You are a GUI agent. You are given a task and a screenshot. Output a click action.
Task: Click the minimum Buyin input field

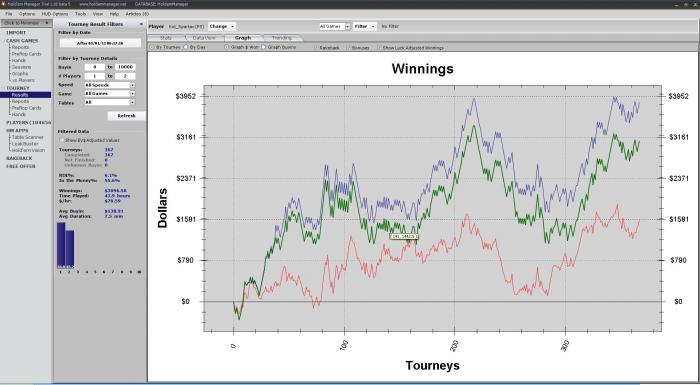pyautogui.click(x=95, y=67)
